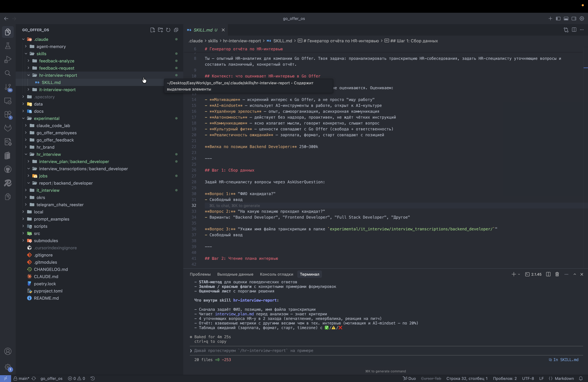The width and height of the screenshot is (588, 382).
Task: Toggle bottom panel visibility in title bar
Action: [x=566, y=18]
